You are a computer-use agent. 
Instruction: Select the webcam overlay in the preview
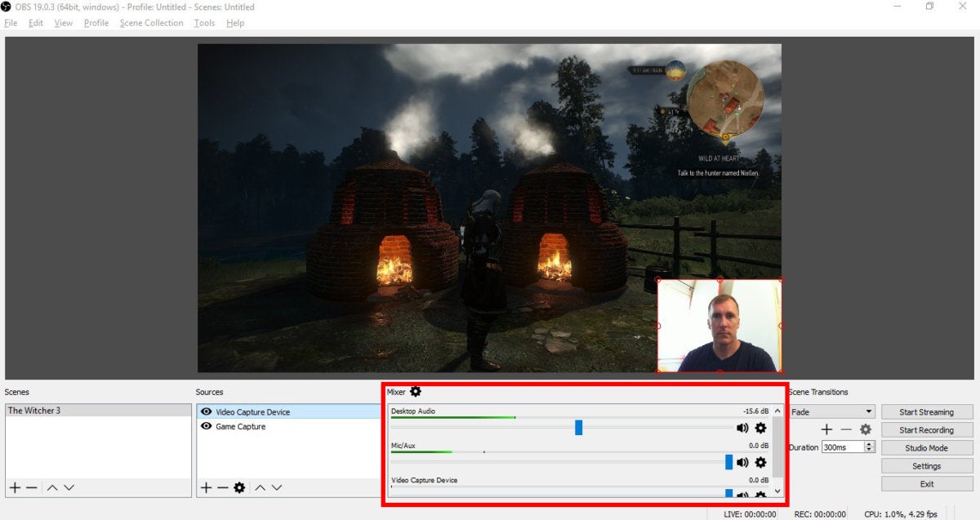pyautogui.click(x=719, y=326)
